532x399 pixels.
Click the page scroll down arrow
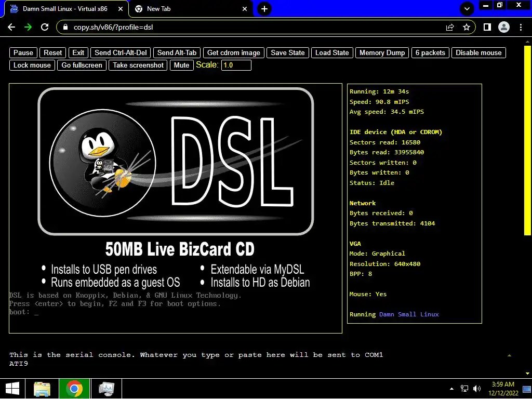pyautogui.click(x=527, y=374)
